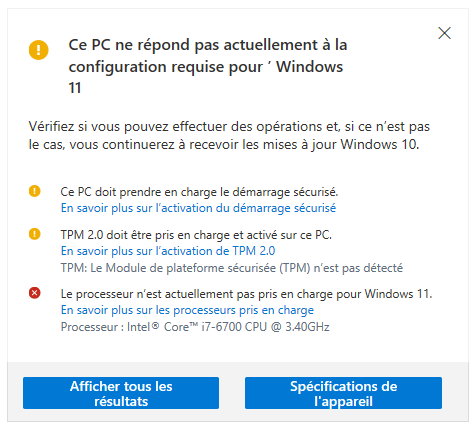Click warning icon next to démarrage sécurisé requirement

click(35, 191)
